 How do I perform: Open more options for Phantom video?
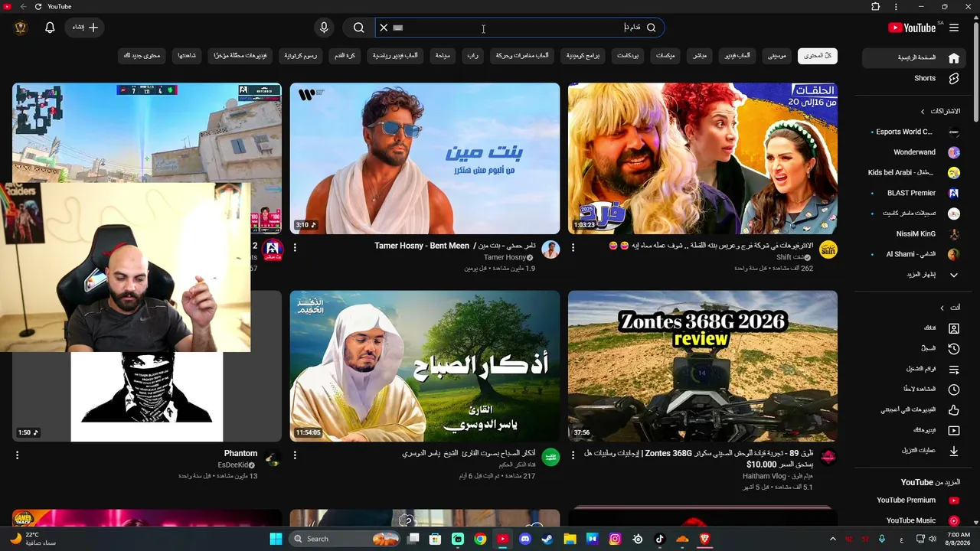[x=17, y=455]
